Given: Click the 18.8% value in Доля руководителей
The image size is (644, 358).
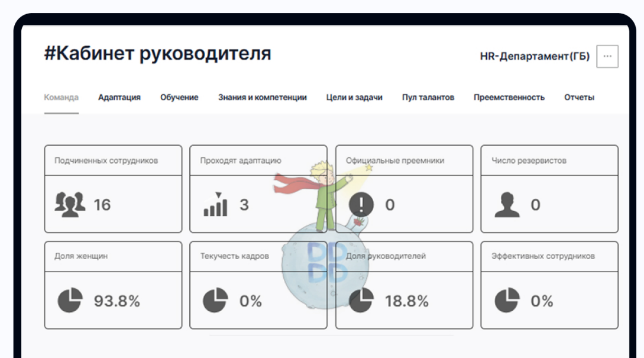Looking at the screenshot, I should tap(407, 301).
